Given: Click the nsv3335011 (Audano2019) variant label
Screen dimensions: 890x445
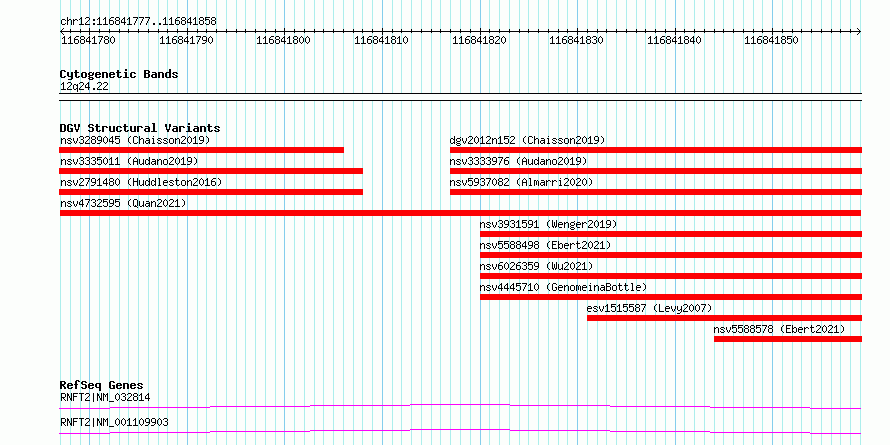Looking at the screenshot, I should click(129, 161).
